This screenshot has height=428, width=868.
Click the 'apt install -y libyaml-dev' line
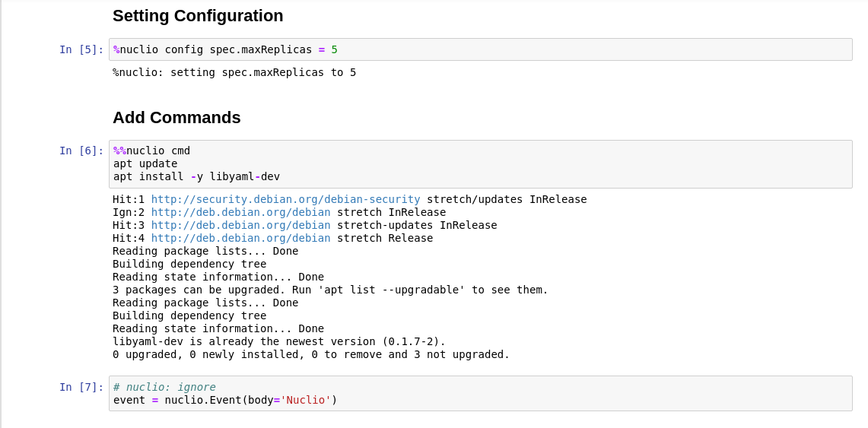click(196, 177)
